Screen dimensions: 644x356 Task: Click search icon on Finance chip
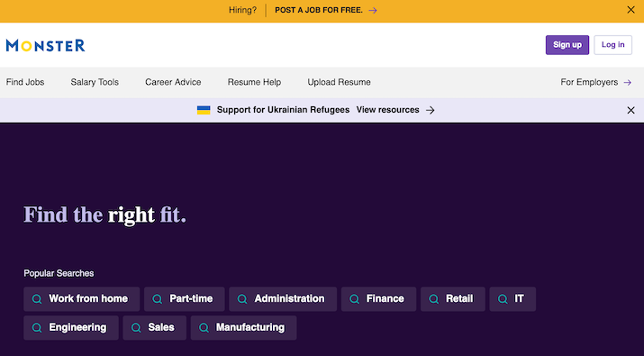(355, 299)
